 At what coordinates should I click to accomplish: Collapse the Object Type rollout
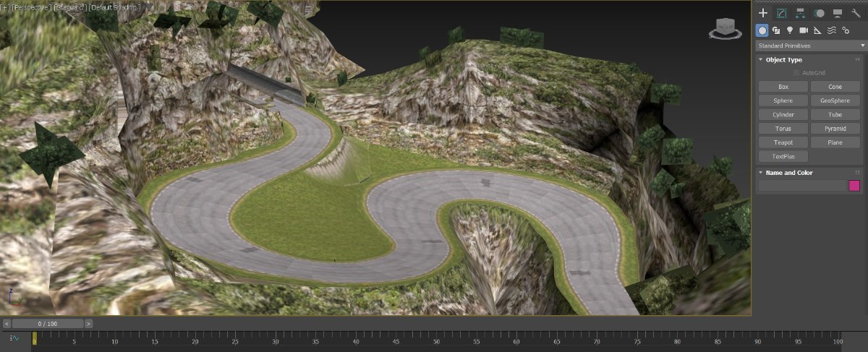click(x=783, y=60)
